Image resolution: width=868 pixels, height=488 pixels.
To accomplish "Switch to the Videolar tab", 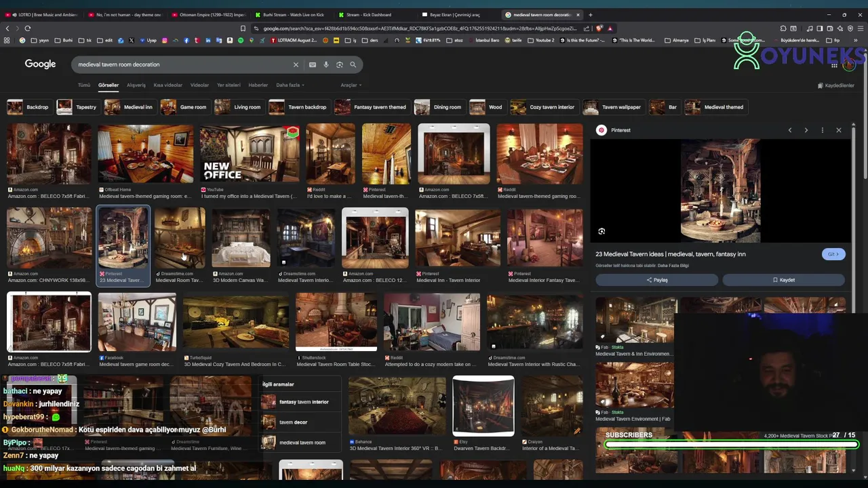I will 199,85.
